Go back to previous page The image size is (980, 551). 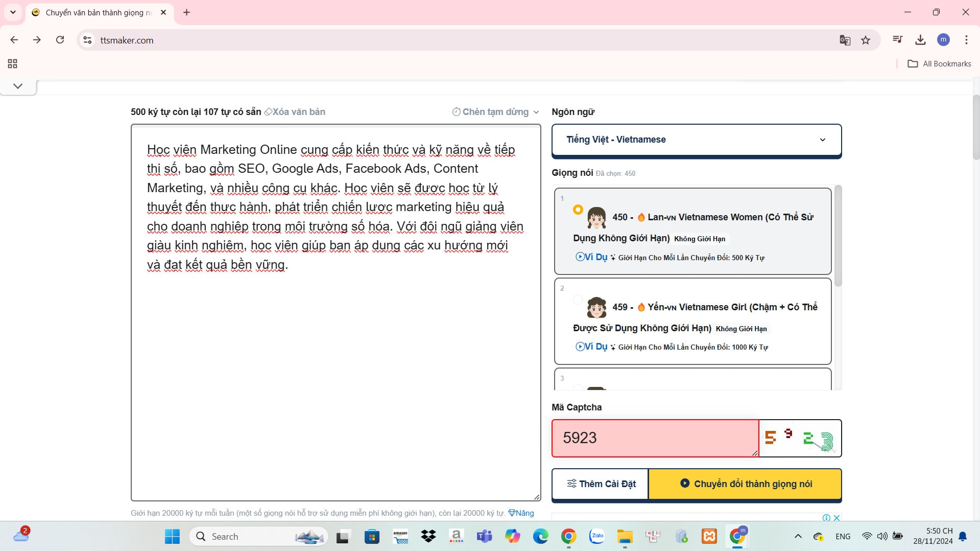click(x=14, y=40)
